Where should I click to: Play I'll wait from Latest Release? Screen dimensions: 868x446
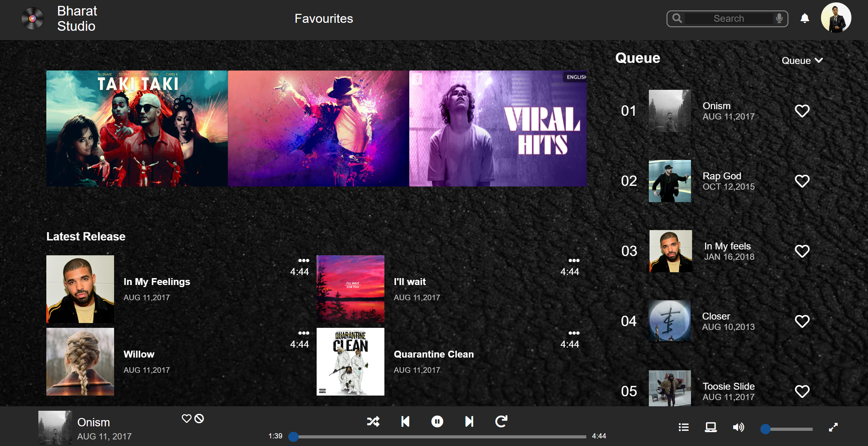410,282
